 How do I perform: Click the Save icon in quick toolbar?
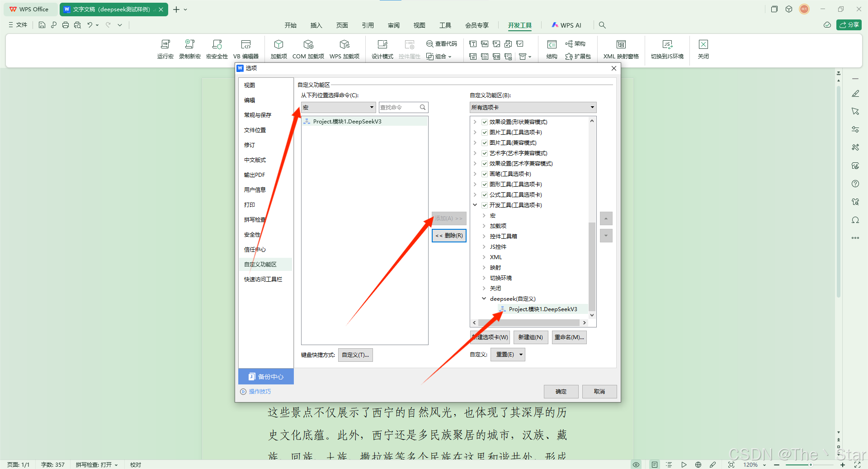coord(42,25)
